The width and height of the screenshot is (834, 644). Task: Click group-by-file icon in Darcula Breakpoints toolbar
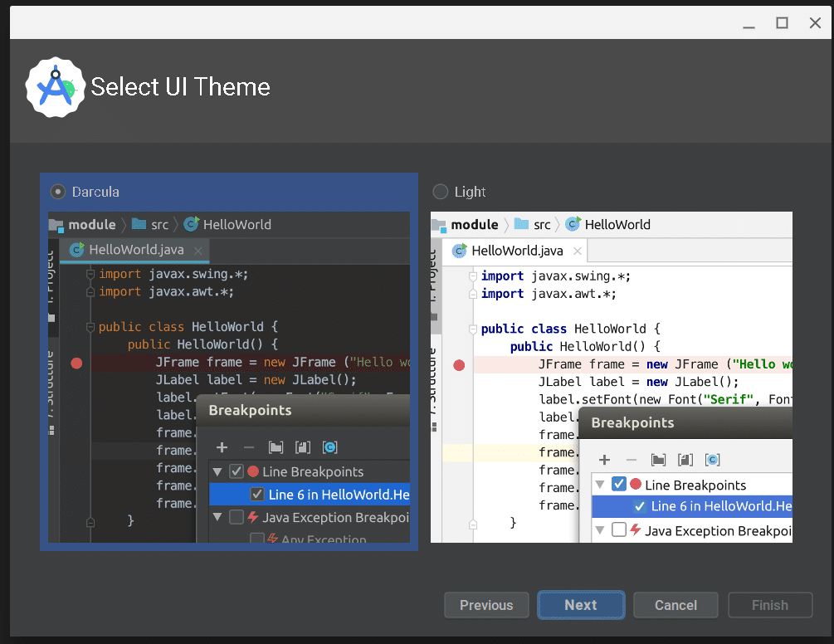click(303, 448)
